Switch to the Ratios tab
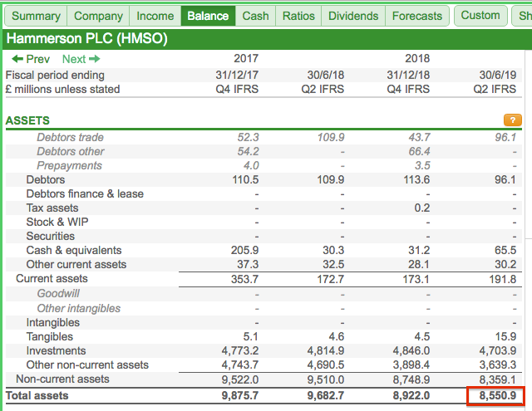This screenshot has width=532, height=411. coord(298,16)
